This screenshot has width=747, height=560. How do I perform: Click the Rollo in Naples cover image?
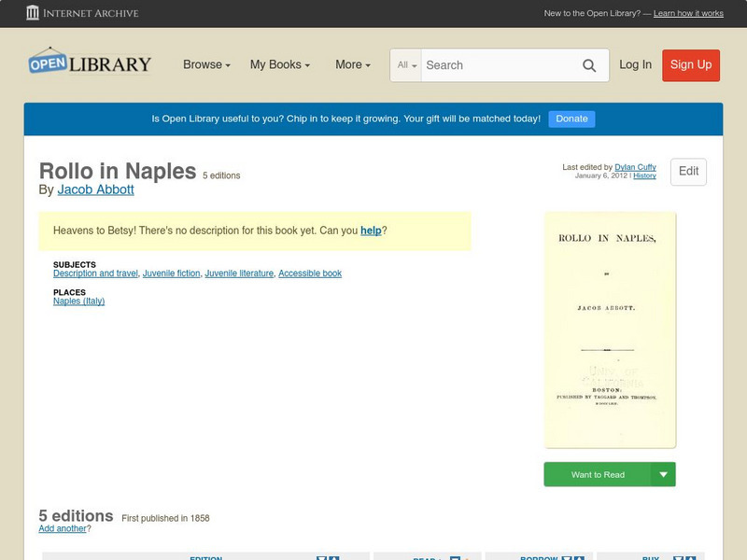click(x=610, y=330)
